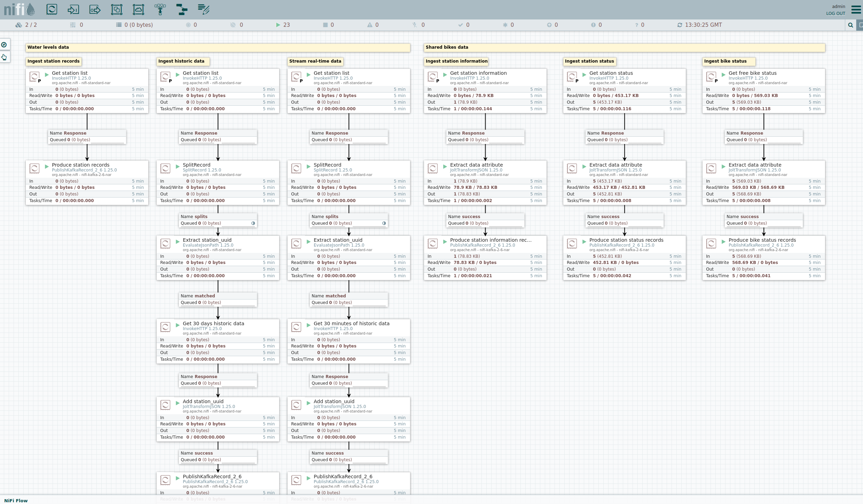863x504 pixels.
Task: Open the search flow magnifier
Action: 850,25
